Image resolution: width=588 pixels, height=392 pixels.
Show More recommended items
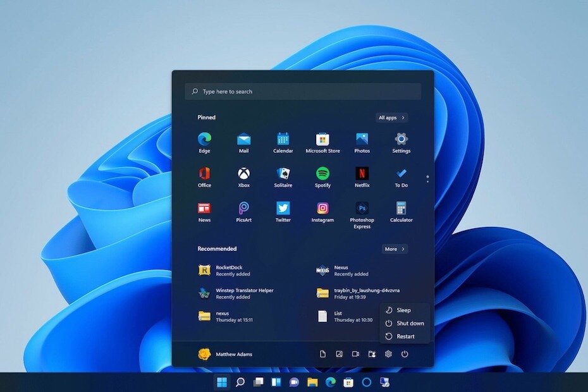(393, 248)
